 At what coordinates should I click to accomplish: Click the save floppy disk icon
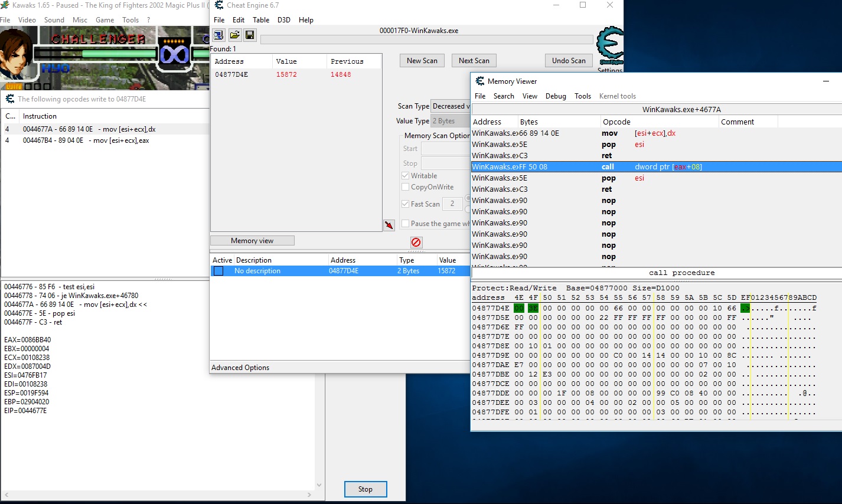point(250,35)
